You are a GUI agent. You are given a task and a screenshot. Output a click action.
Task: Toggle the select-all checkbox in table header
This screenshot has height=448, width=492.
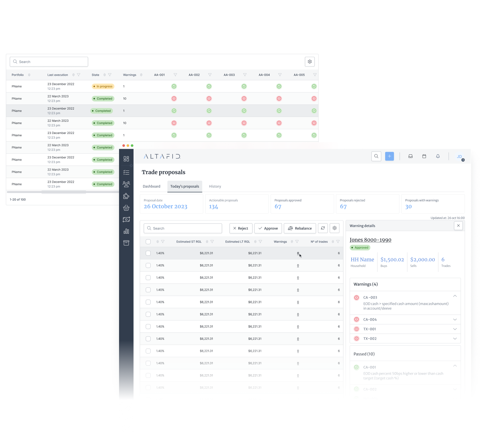pos(148,242)
